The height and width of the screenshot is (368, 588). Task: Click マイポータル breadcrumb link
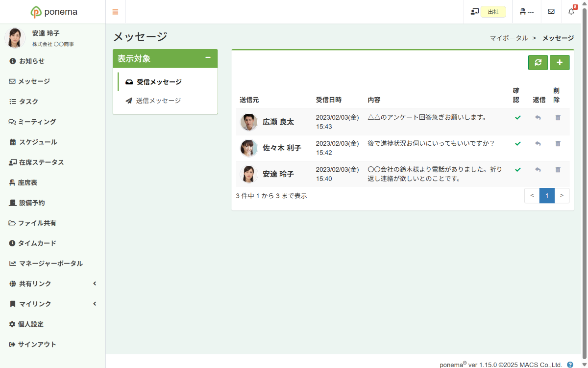click(509, 38)
